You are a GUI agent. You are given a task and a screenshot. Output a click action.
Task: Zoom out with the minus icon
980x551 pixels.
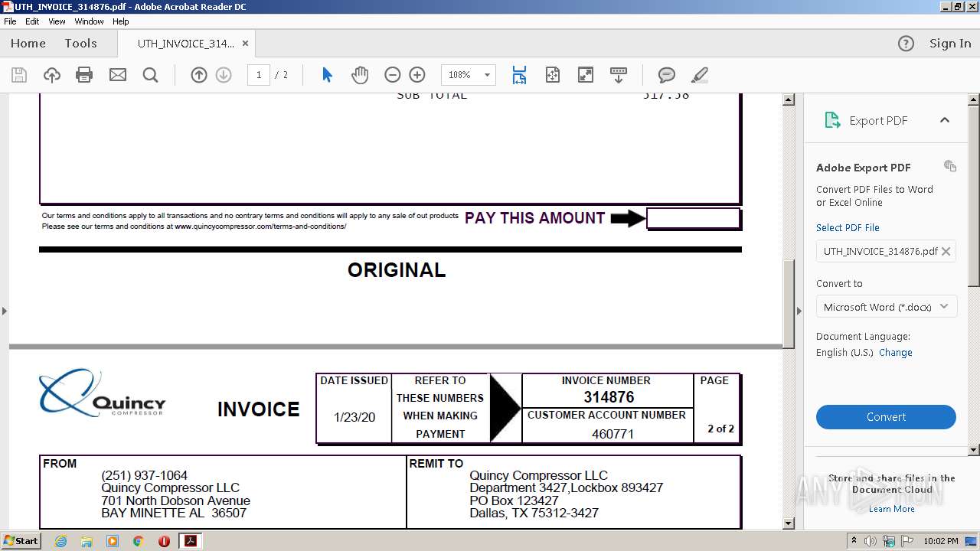[393, 75]
